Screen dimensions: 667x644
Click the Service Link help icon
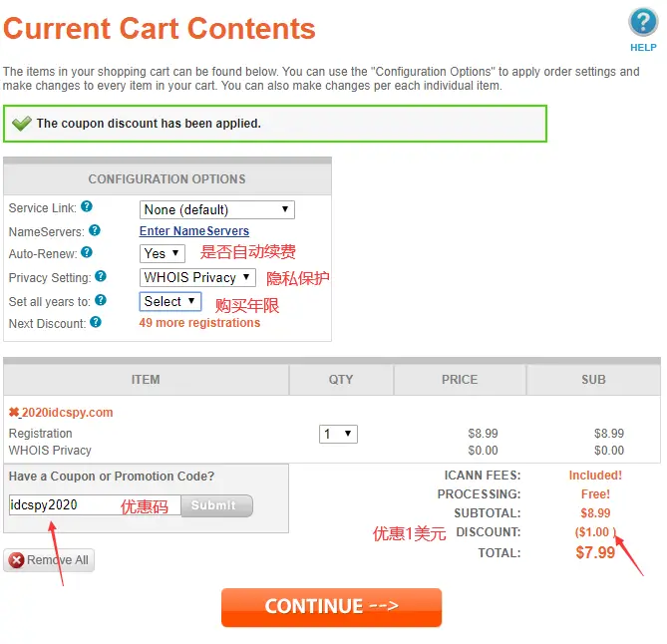[87, 206]
